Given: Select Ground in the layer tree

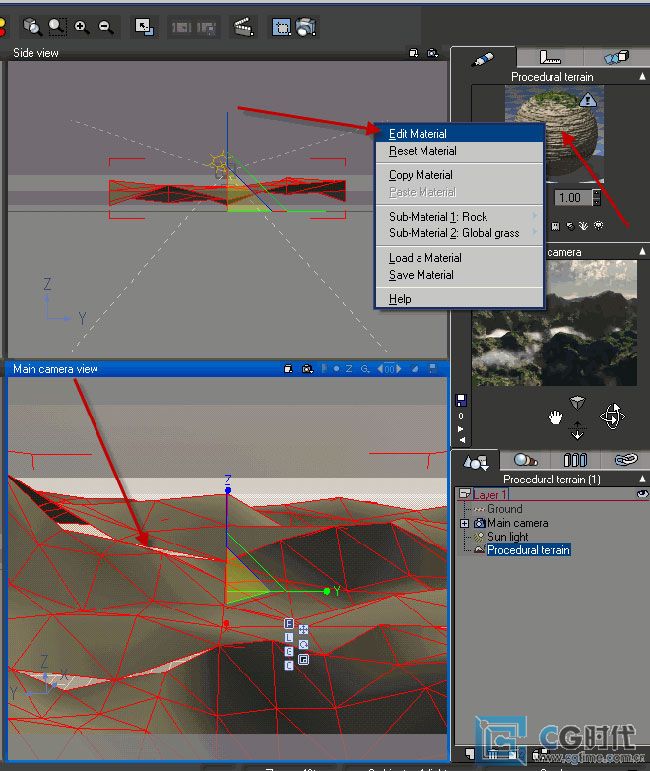Looking at the screenshot, I should pyautogui.click(x=505, y=509).
